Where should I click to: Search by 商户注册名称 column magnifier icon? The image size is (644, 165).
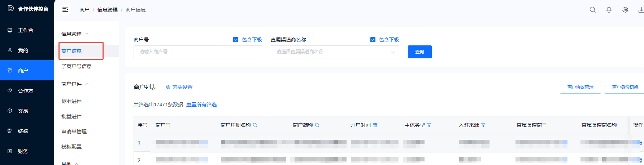pos(255,125)
